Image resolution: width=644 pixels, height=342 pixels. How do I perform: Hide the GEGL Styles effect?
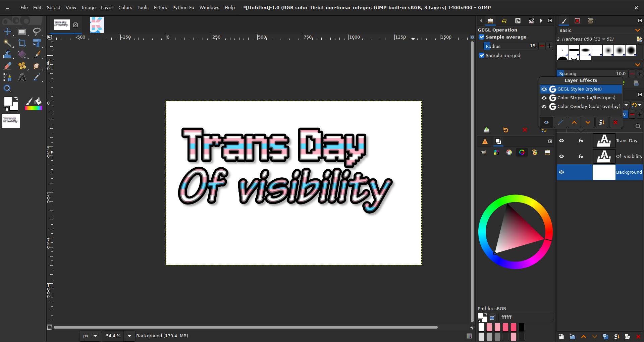tap(544, 89)
